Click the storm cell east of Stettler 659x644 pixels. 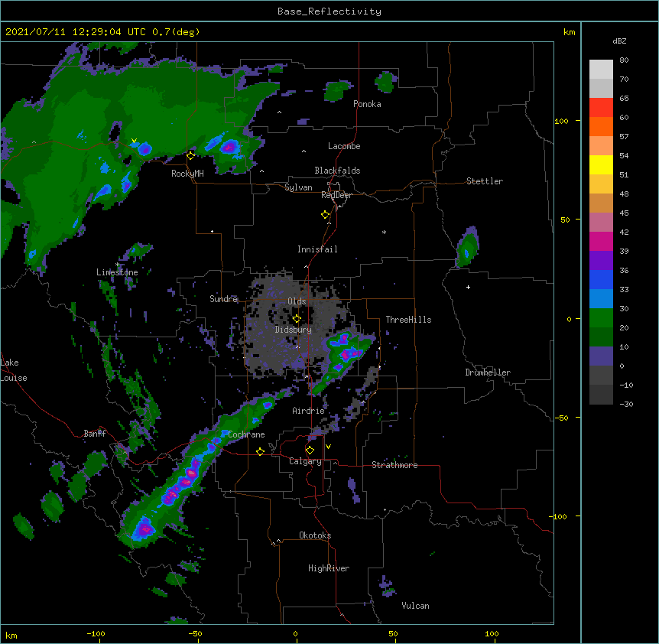467,248
